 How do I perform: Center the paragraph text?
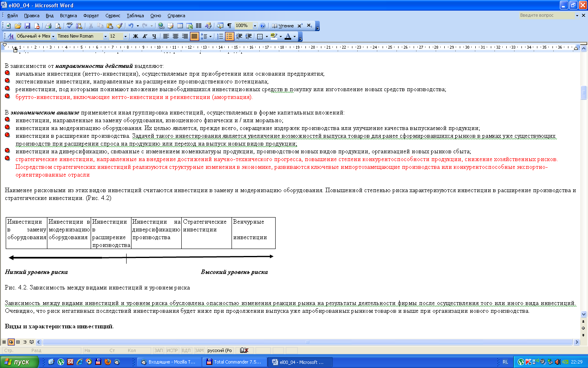coord(176,36)
